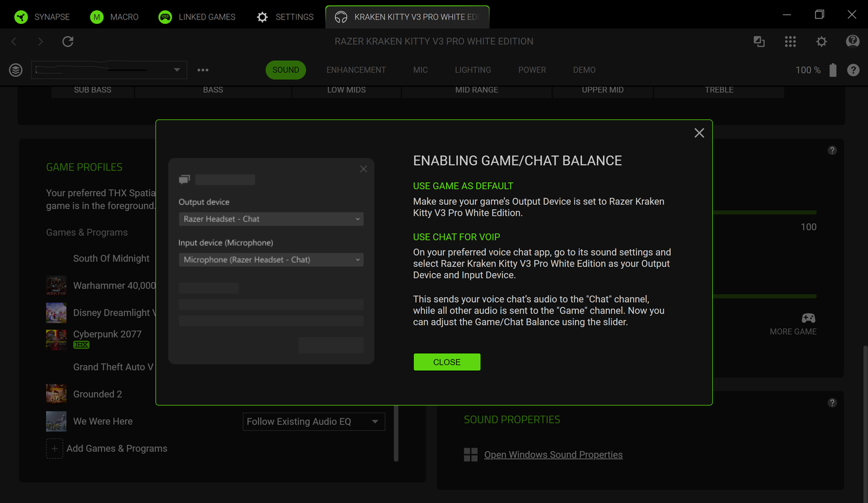Open Follow Existing Audio EQ dropdown
868x503 pixels.
[314, 421]
